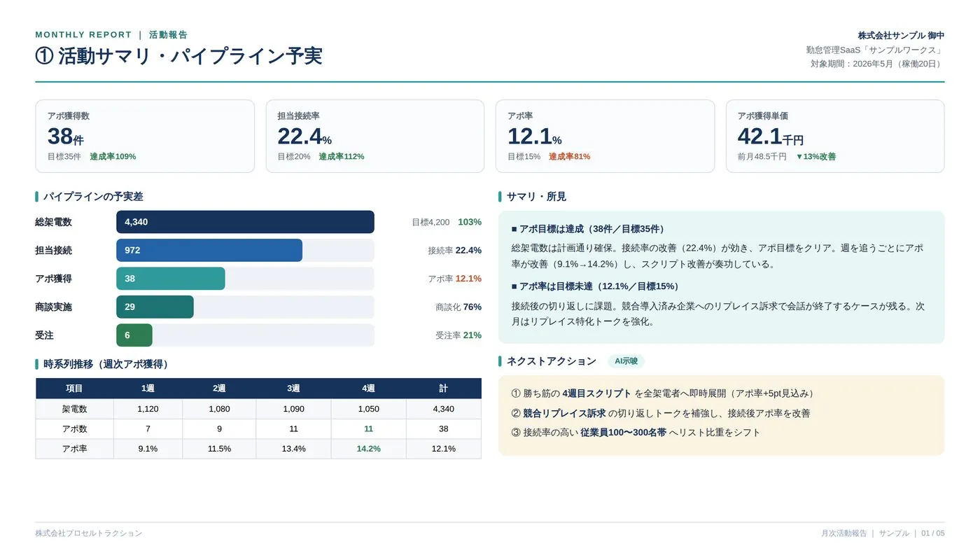Click the 商談化 76% label
This screenshot has height=551, width=980.
coord(458,307)
